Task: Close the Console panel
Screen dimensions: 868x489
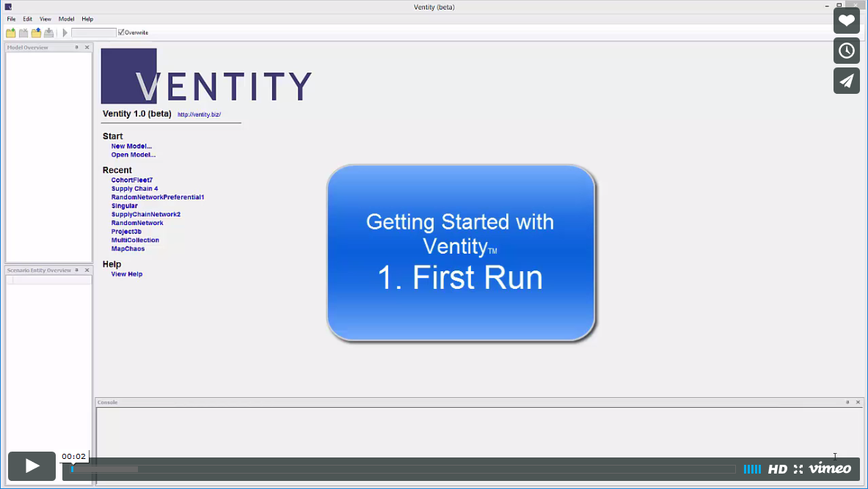Action: point(858,402)
